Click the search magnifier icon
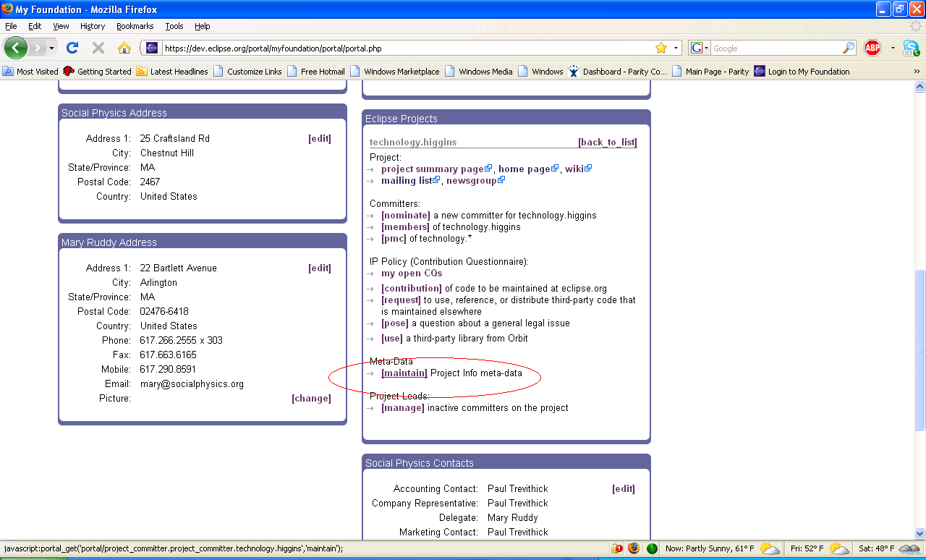The height and width of the screenshot is (560, 926). pos(849,48)
